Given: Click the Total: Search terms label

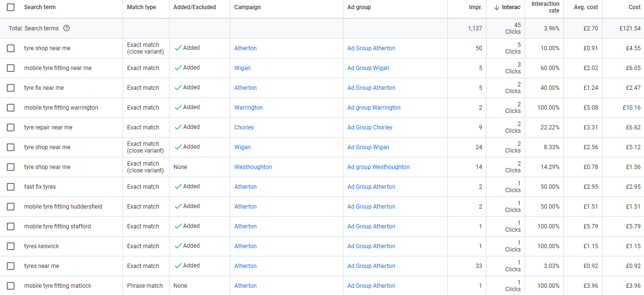Looking at the screenshot, I should (x=34, y=28).
